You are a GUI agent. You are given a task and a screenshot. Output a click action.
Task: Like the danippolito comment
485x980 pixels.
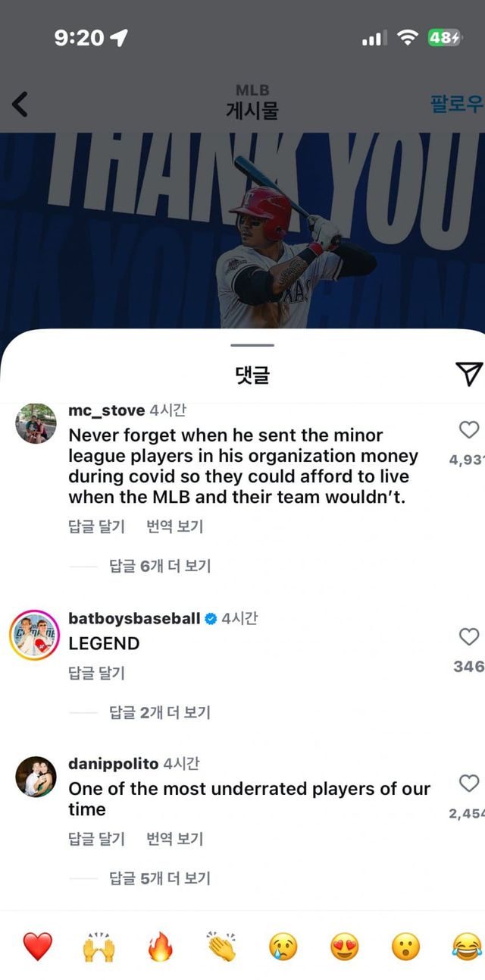pos(469,784)
